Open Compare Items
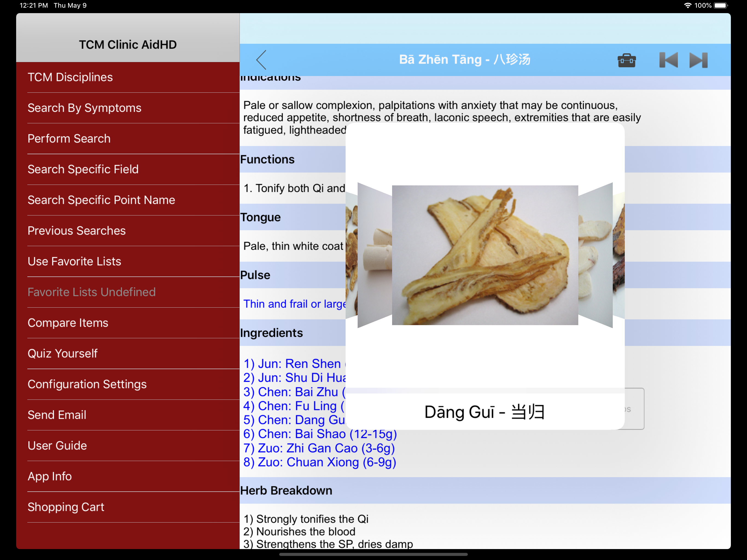The height and width of the screenshot is (560, 747). point(128,323)
